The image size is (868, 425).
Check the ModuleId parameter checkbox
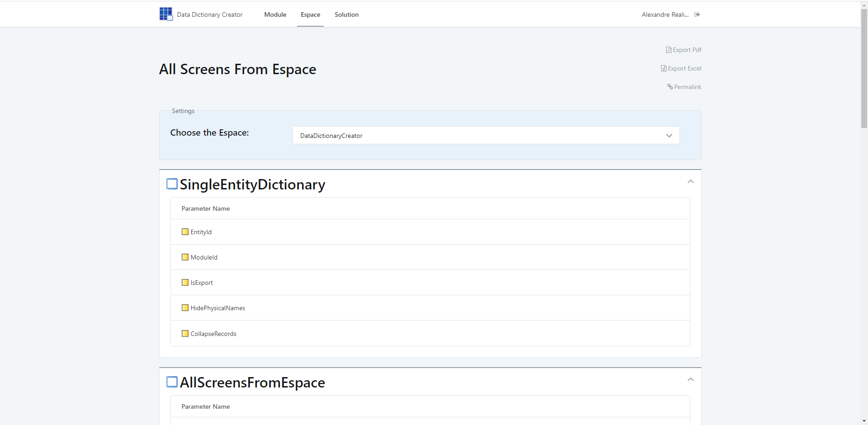click(184, 257)
